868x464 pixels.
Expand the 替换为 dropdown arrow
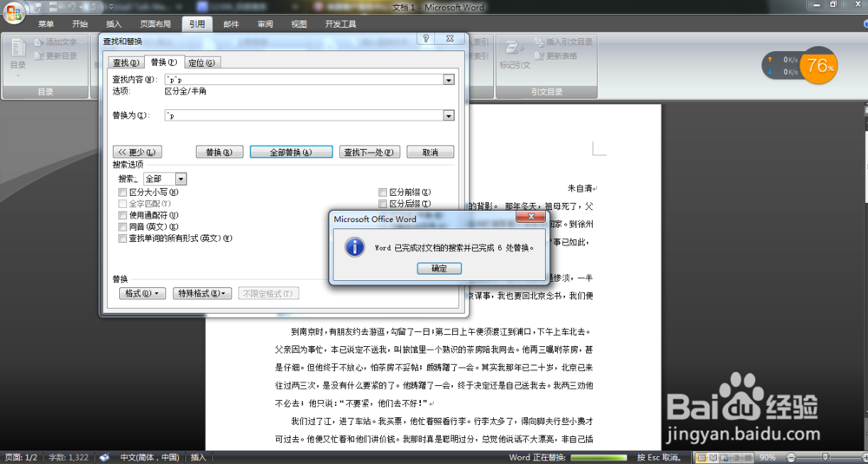tap(449, 115)
